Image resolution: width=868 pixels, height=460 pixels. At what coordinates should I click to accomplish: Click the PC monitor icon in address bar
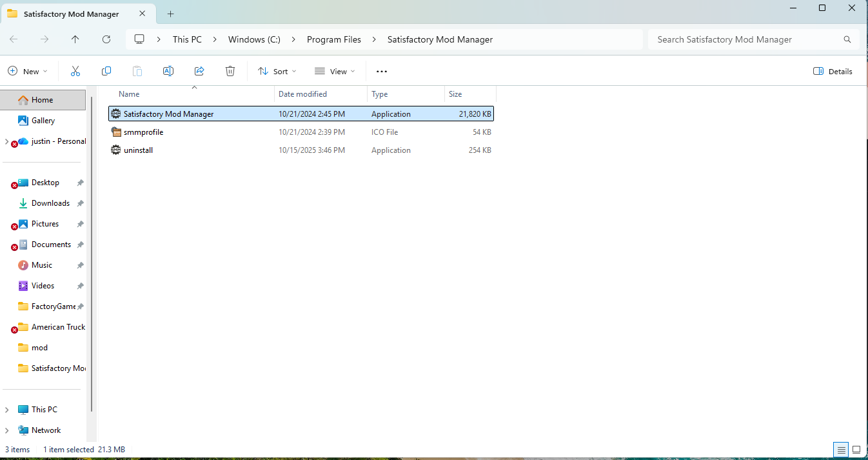point(139,39)
